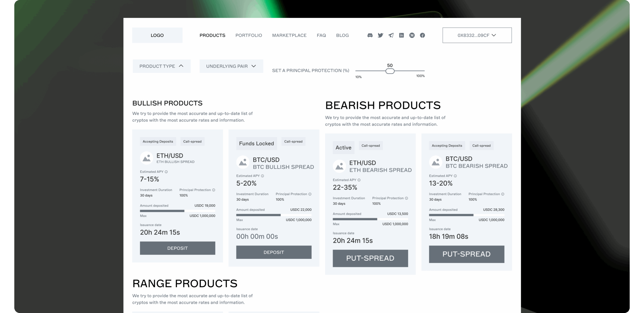Click ETH Bullish Spread Principal Protection info icon
The width and height of the screenshot is (644, 313).
[x=214, y=190]
